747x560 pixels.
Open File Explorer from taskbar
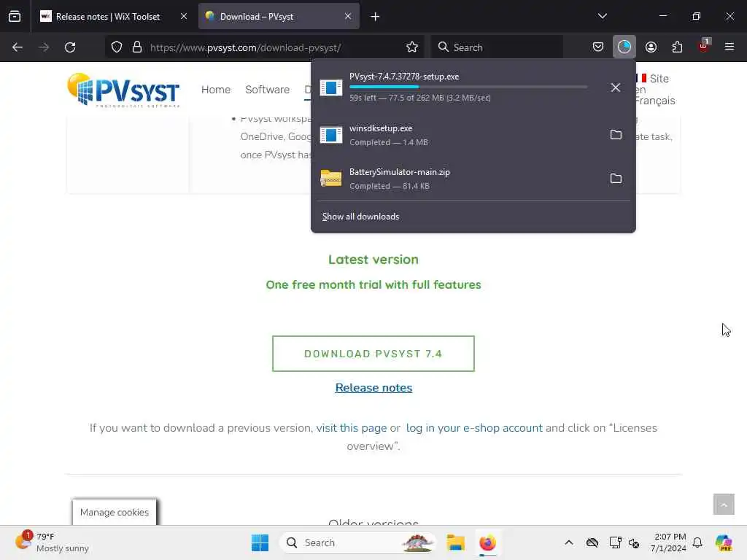[455, 542]
